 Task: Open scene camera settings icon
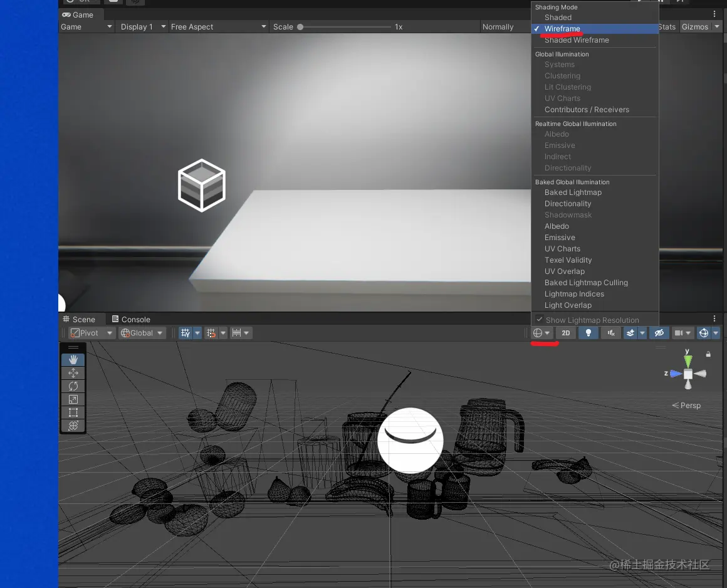(679, 333)
